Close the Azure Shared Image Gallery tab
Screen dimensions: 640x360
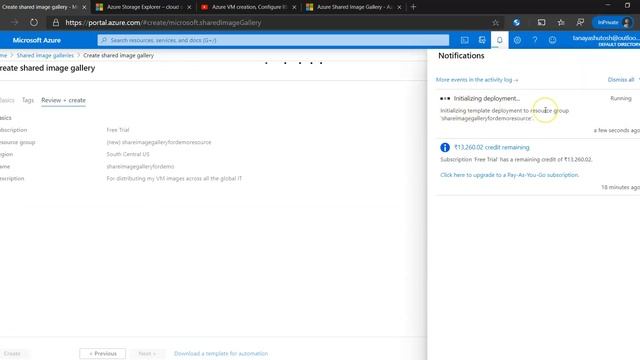(399, 7)
